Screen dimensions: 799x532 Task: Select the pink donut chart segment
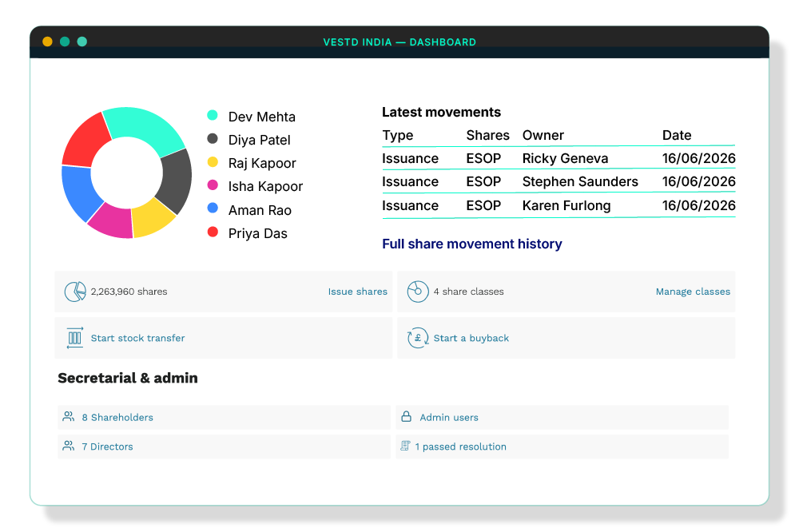[113, 220]
